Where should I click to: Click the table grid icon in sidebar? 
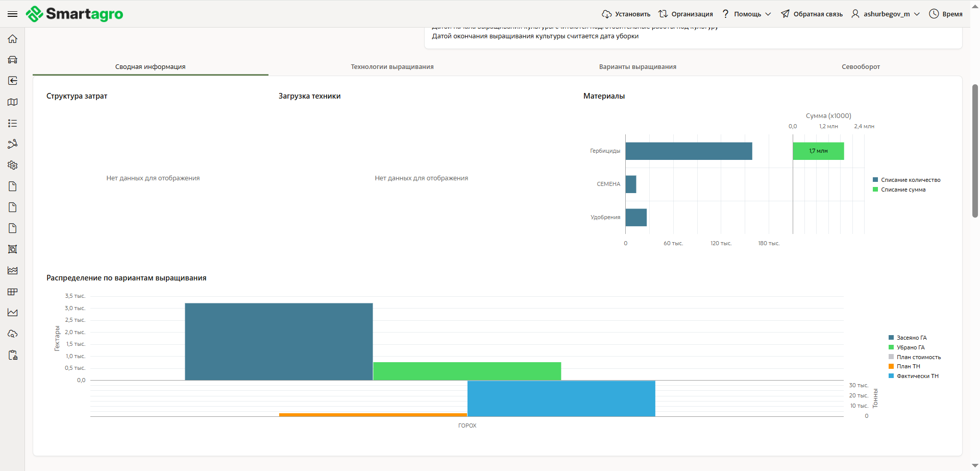click(13, 292)
